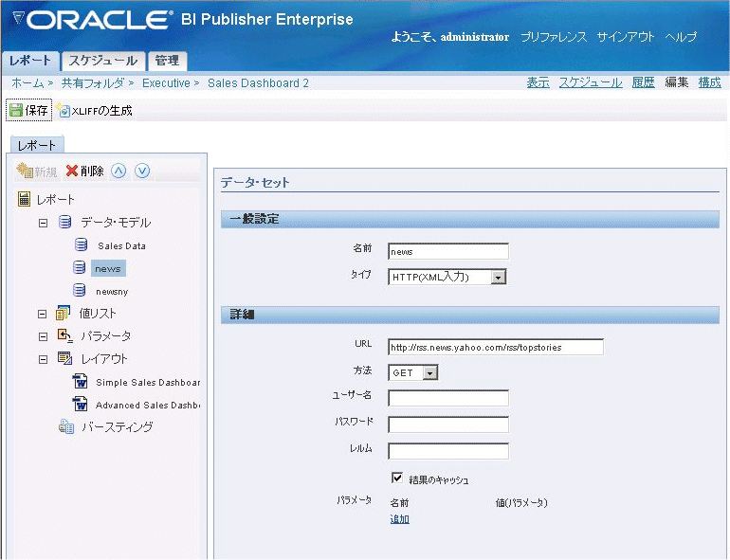
Task: Click the パラメータ tree node icon
Action: [x=64, y=335]
